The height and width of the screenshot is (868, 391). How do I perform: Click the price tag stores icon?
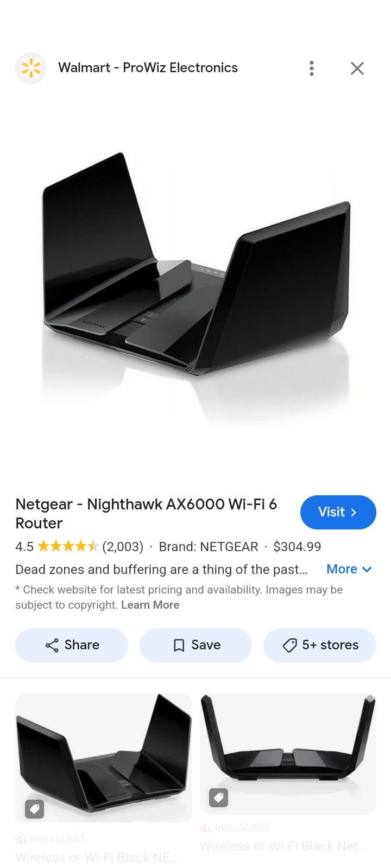tap(290, 645)
